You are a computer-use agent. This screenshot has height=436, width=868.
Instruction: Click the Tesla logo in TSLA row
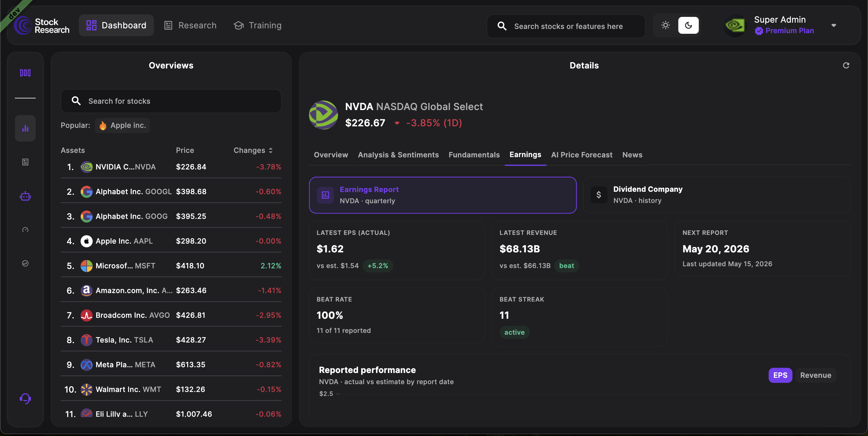pos(86,340)
